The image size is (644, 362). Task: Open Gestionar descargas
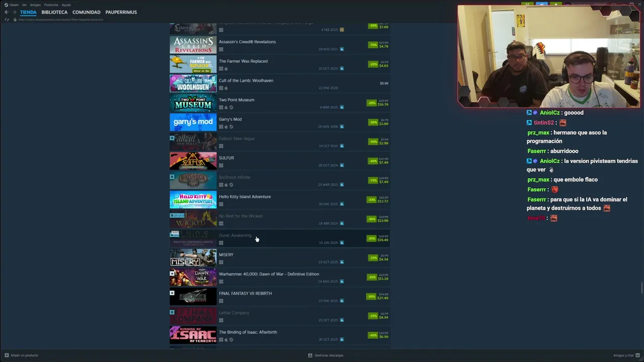click(x=326, y=355)
